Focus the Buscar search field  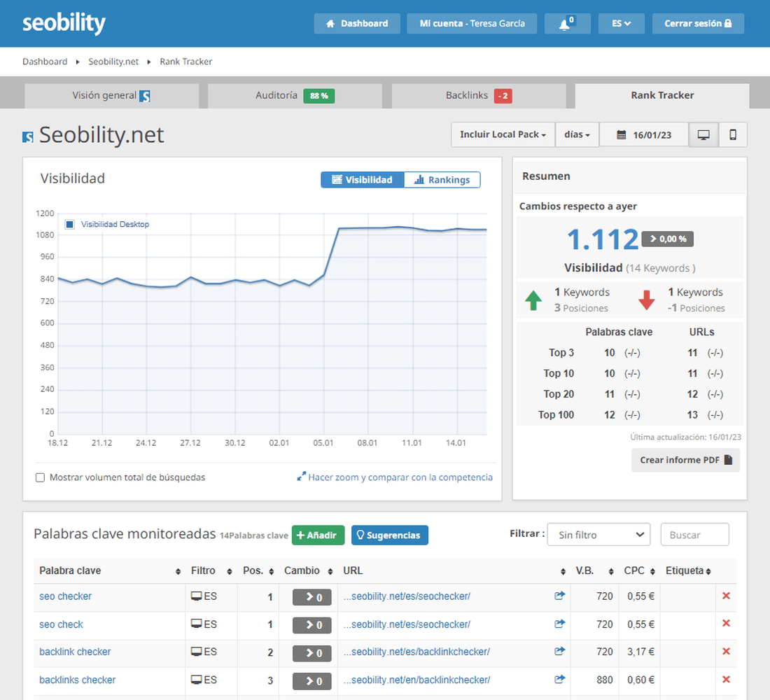coord(695,535)
